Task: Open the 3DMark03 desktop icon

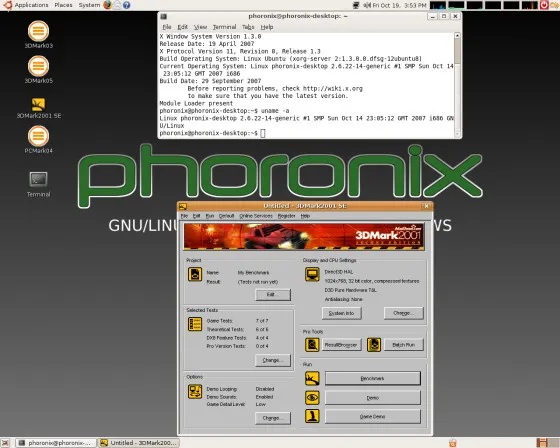Action: coord(38,31)
